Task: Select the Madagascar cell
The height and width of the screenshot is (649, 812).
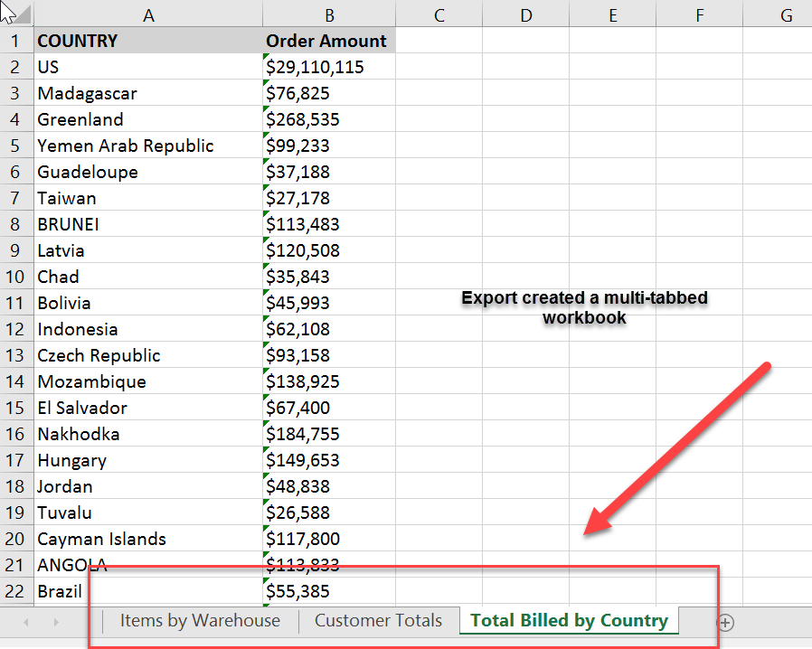Action: point(148,93)
